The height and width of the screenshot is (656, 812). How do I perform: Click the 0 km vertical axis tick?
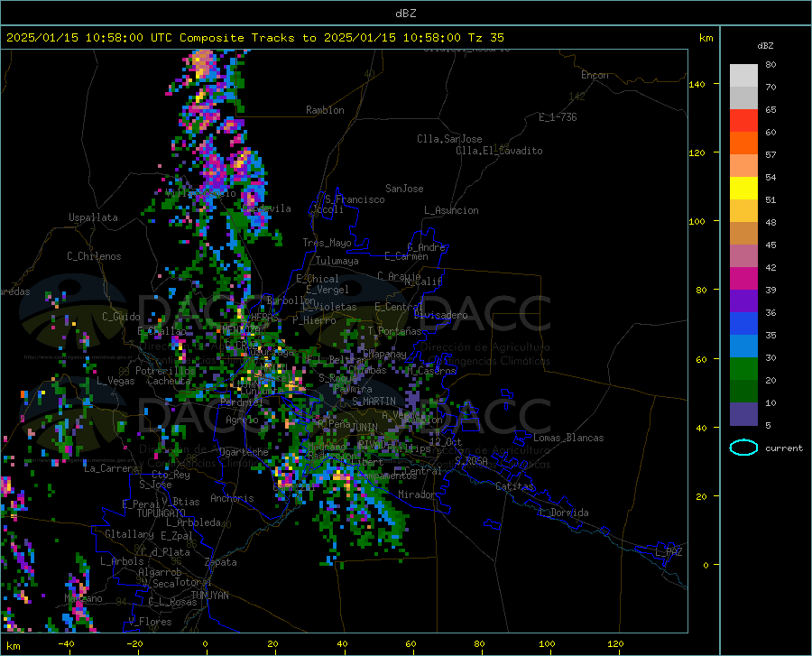(x=706, y=565)
